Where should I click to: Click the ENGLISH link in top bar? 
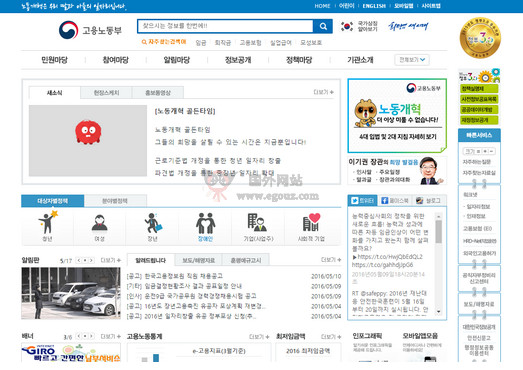coord(374,6)
